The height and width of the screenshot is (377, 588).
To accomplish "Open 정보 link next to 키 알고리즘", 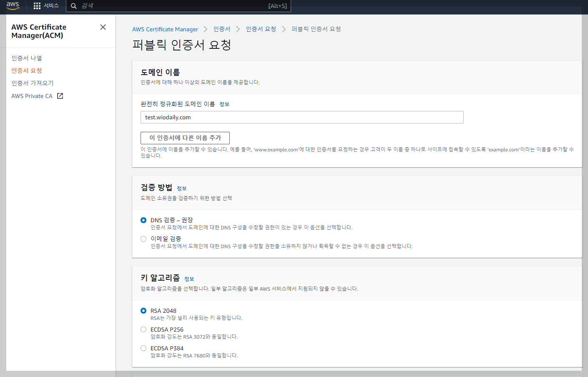I will [189, 279].
